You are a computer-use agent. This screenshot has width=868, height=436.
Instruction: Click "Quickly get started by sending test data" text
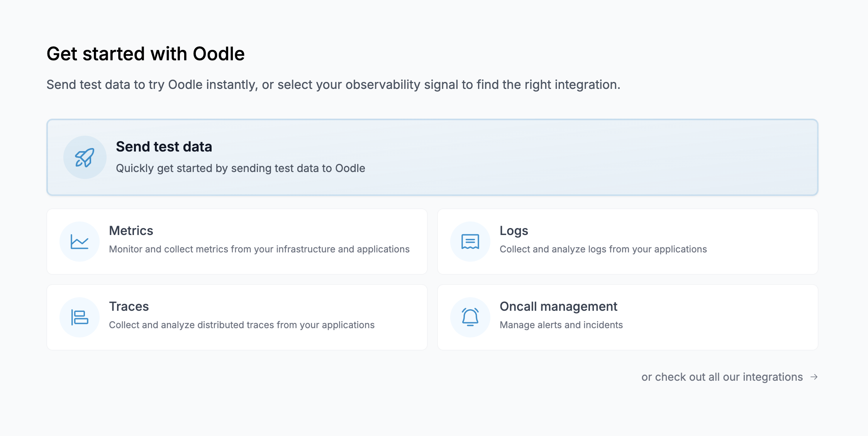[x=240, y=169]
